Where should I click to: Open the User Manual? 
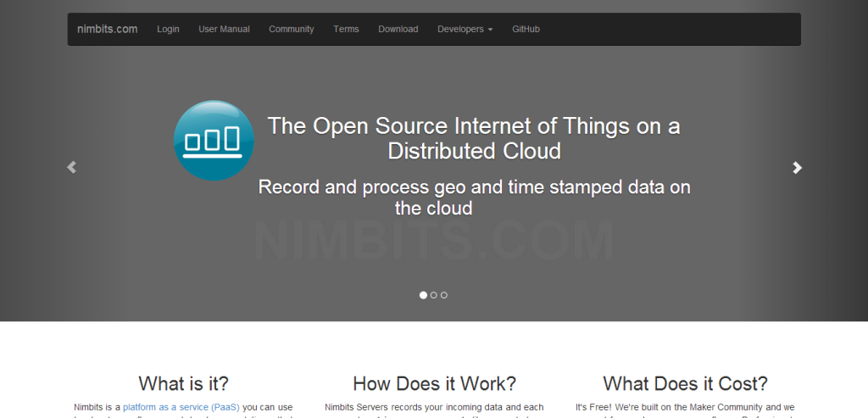(224, 29)
